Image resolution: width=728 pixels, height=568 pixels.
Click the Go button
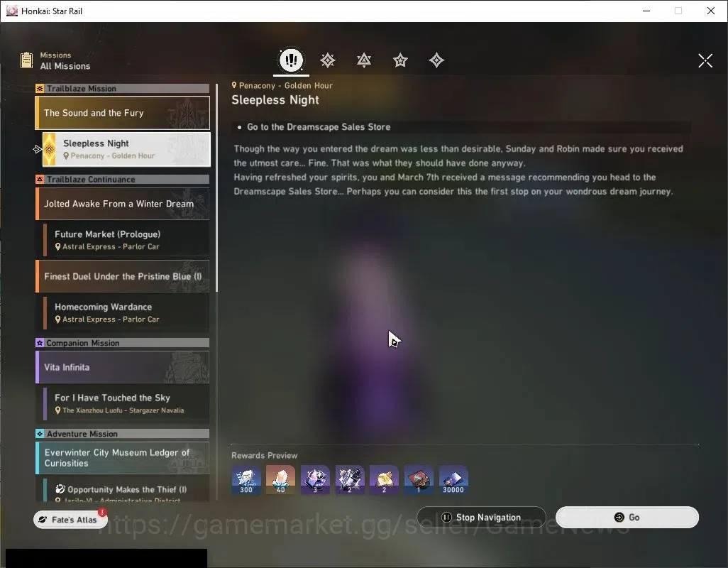(x=627, y=518)
